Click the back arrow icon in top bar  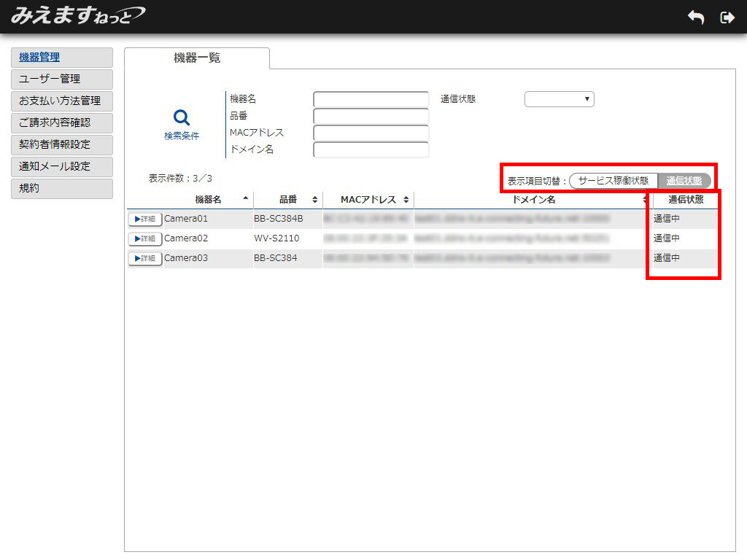click(x=695, y=17)
